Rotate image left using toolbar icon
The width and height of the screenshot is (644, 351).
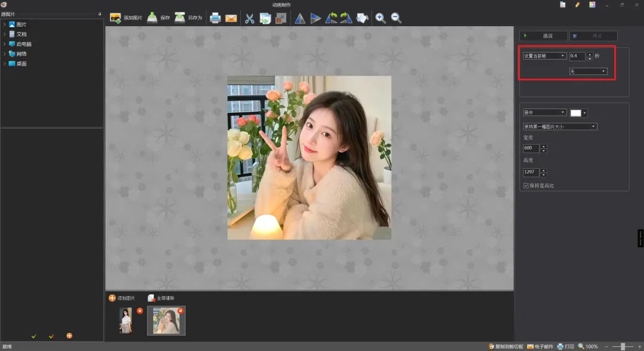[x=331, y=18]
